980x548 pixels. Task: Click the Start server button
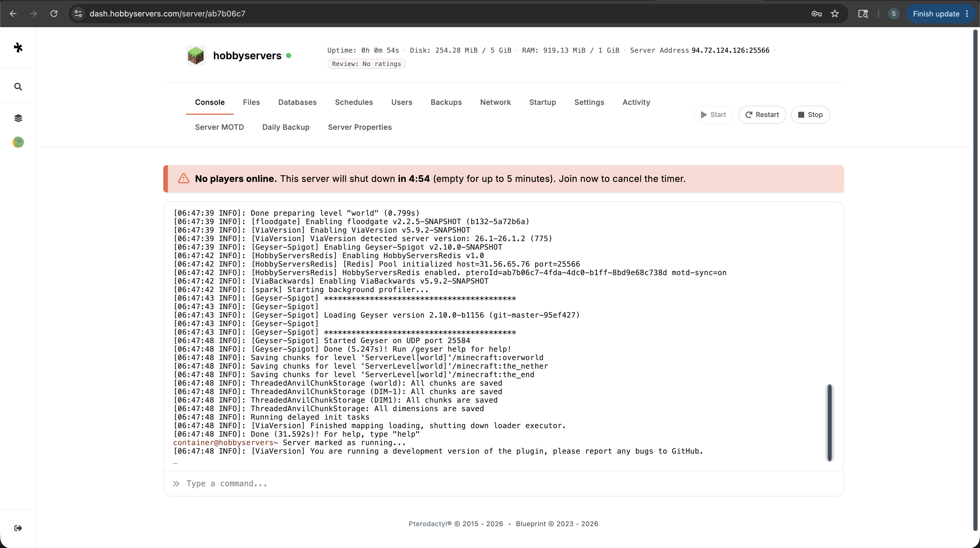pos(713,115)
